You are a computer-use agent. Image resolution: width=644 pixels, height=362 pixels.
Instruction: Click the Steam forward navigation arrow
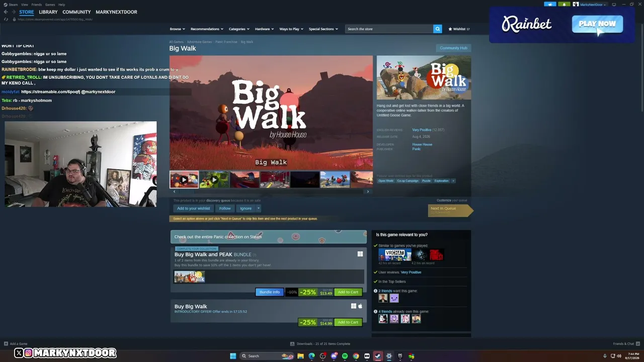[x=14, y=12]
